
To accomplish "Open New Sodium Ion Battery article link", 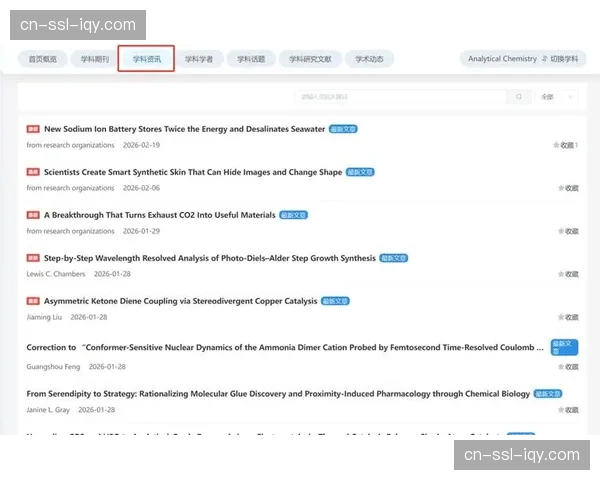I will (x=184, y=129).
